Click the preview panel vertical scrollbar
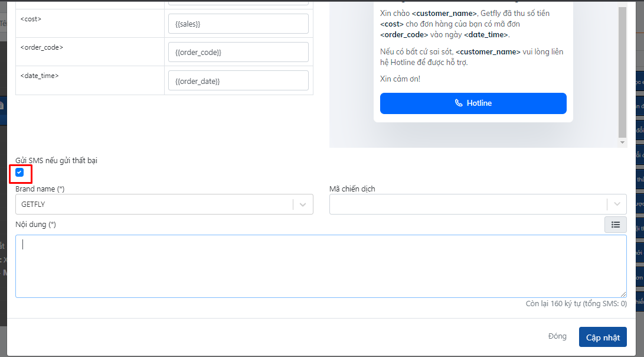Screen dimensions: 644x357 [x=622, y=71]
